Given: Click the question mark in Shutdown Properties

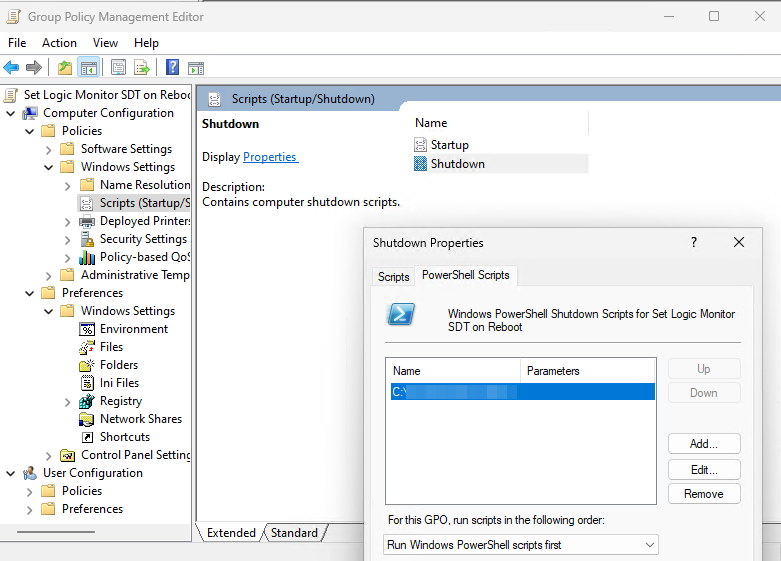Looking at the screenshot, I should (x=694, y=242).
